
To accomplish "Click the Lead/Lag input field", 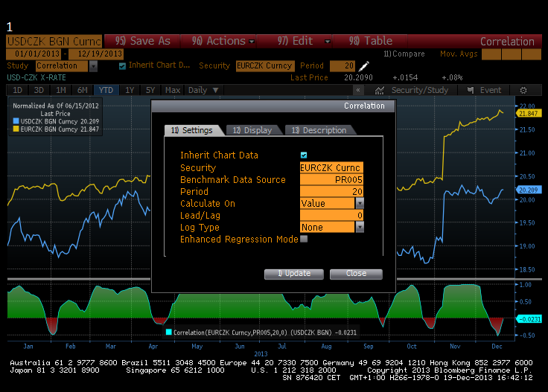I will [x=331, y=216].
